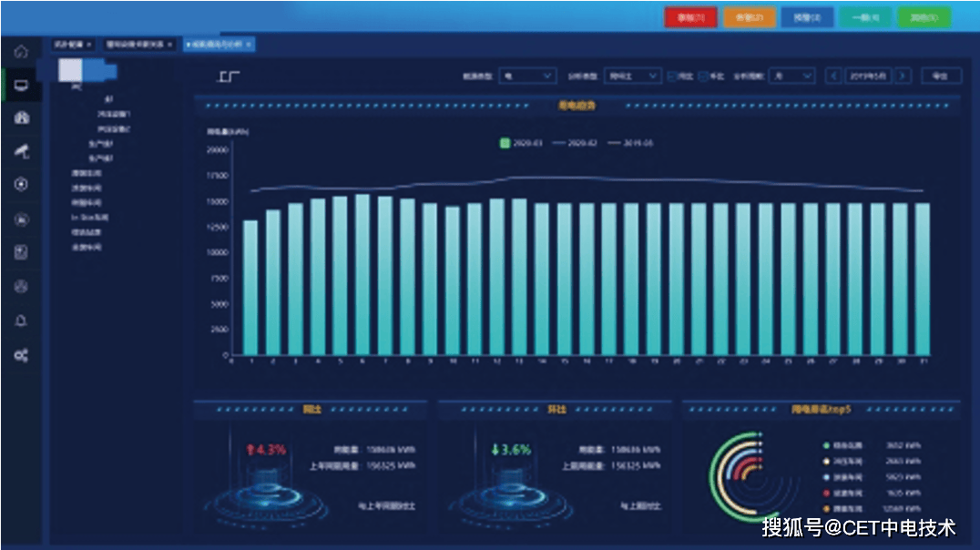This screenshot has height=550, width=980.
Task: Open the home icon in sidebar
Action: [x=21, y=52]
